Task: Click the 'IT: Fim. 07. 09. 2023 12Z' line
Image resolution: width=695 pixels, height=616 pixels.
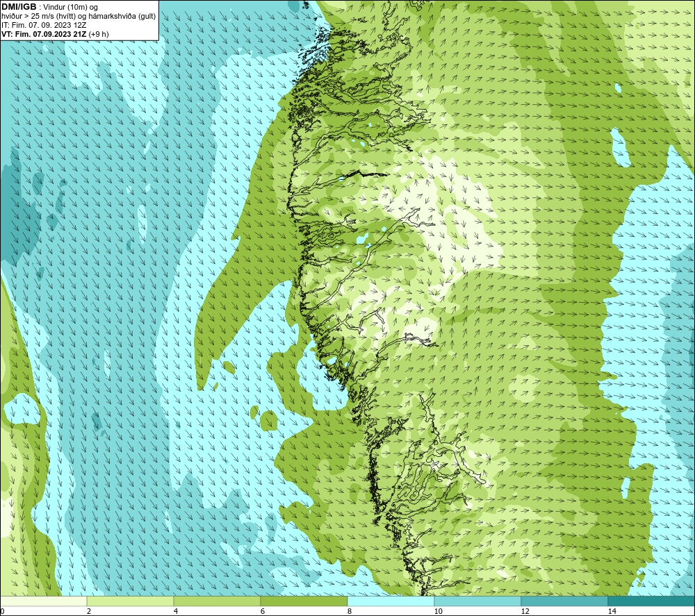Action: coord(44,25)
